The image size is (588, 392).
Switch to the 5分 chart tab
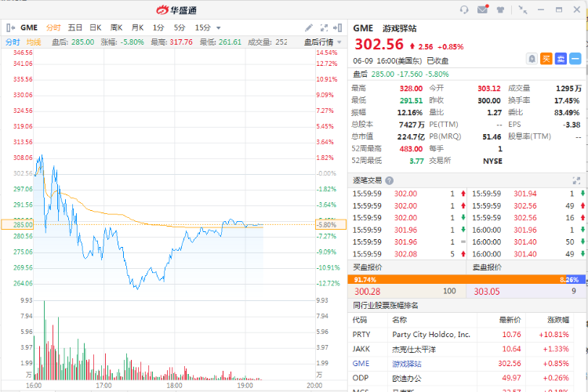pyautogui.click(x=180, y=27)
